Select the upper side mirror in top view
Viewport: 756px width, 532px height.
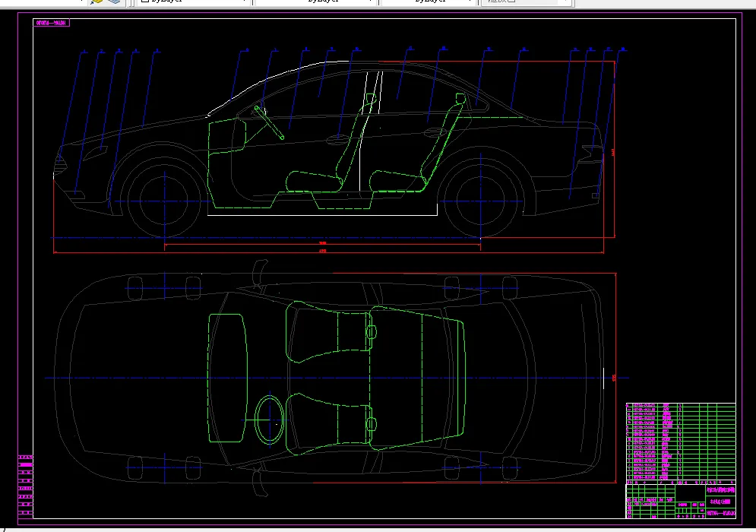(260, 273)
